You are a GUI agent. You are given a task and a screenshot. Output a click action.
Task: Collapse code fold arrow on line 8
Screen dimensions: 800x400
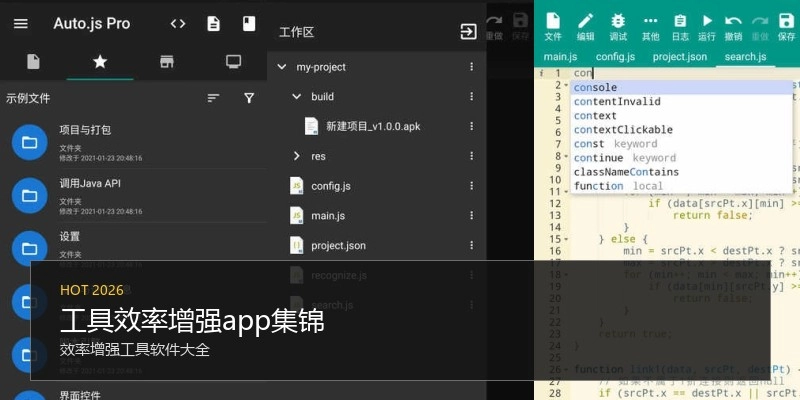(x=566, y=156)
